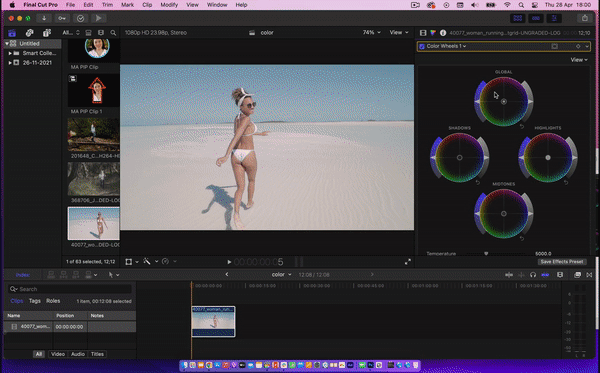Screen dimensions: 600x373
Task: Expand the 26-11-2021 event
Action: [10, 63]
